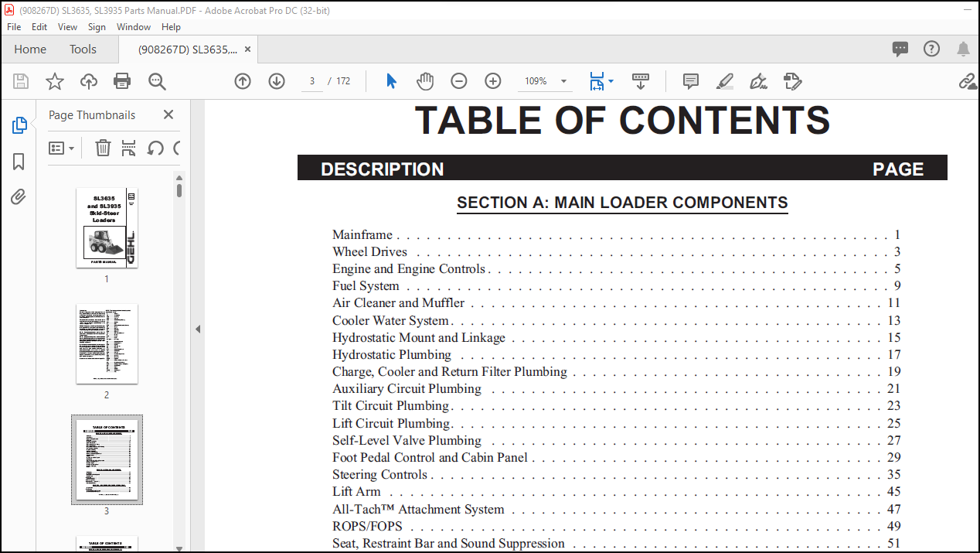Viewport: 980px width, 553px height.
Task: Click 'Steering Controls' entry
Action: pos(379,474)
